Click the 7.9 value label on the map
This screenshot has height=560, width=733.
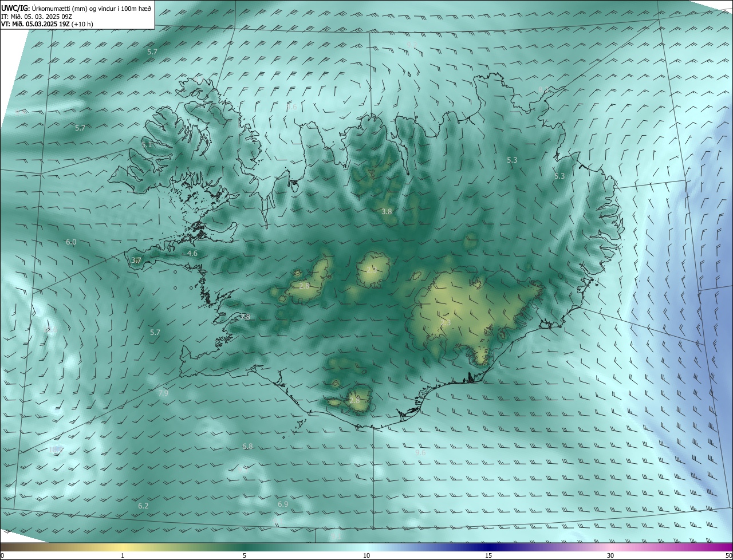163,393
